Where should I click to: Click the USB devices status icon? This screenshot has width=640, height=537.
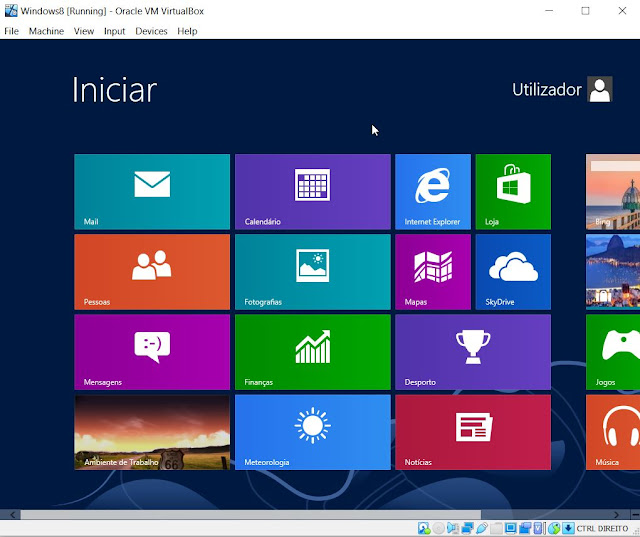pos(482,528)
